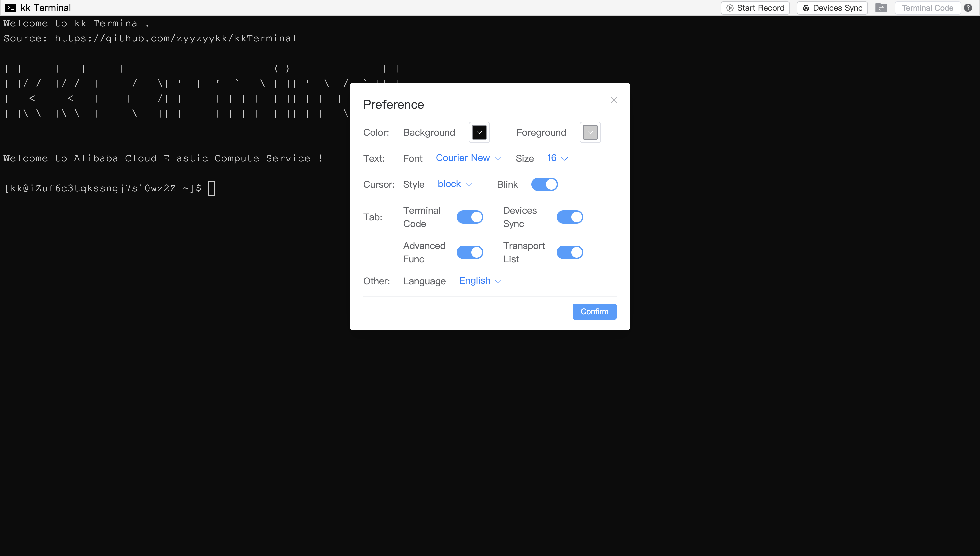Toggle the Advanced Func switch

470,252
